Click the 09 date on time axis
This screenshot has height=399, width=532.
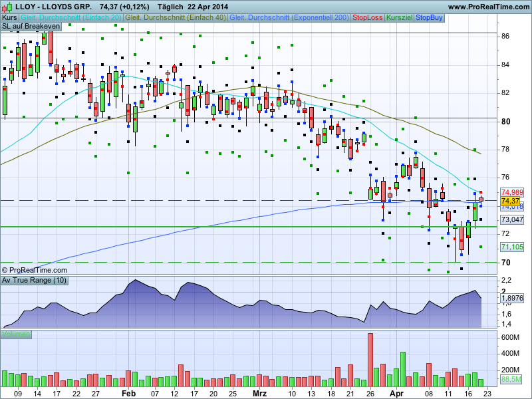point(18,394)
